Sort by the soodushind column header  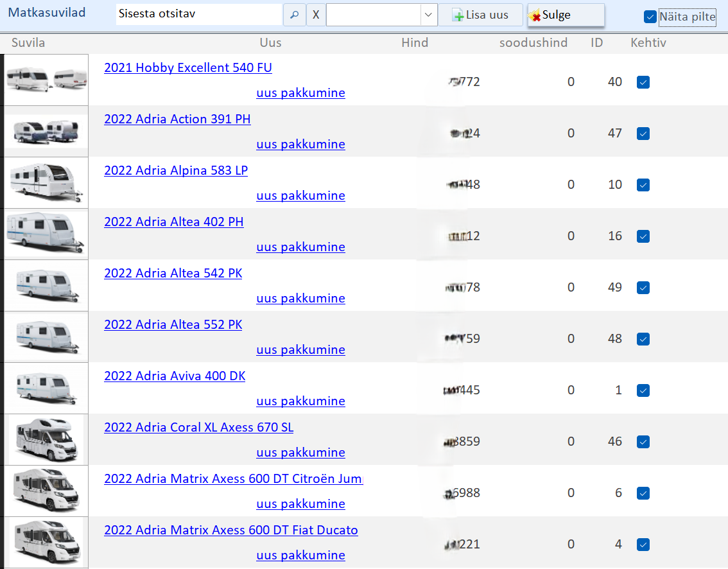click(x=533, y=43)
